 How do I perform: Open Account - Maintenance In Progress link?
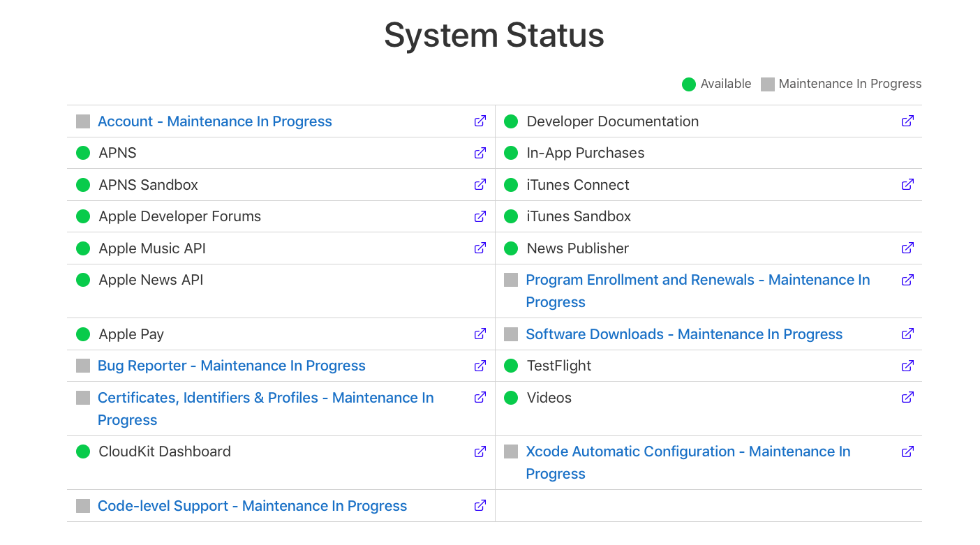click(x=215, y=121)
